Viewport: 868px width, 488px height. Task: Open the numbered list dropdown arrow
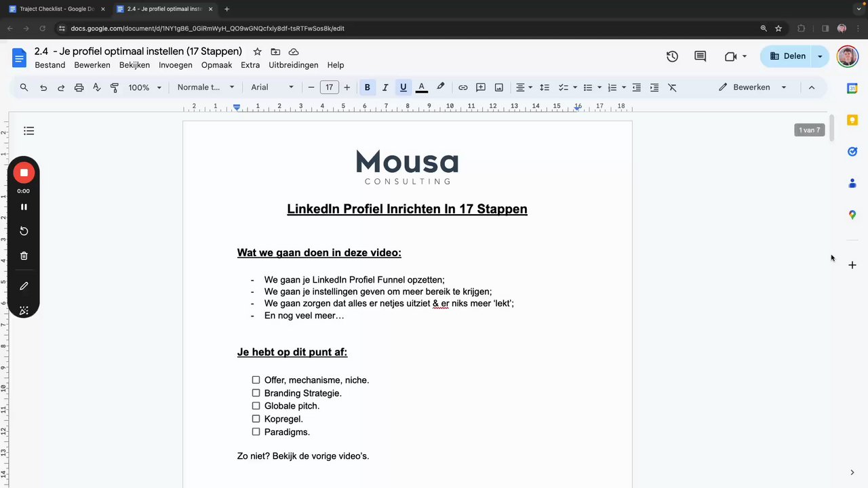click(x=623, y=87)
